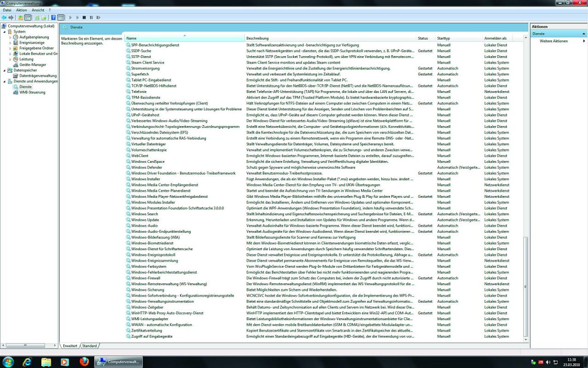
Task: Click the blue Help toolbar icon
Action: tap(53, 17)
